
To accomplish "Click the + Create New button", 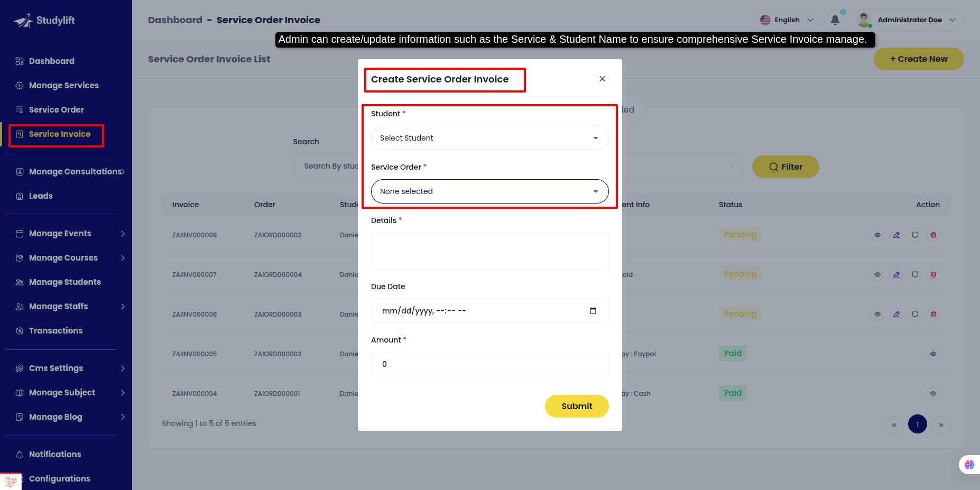I will (x=919, y=59).
